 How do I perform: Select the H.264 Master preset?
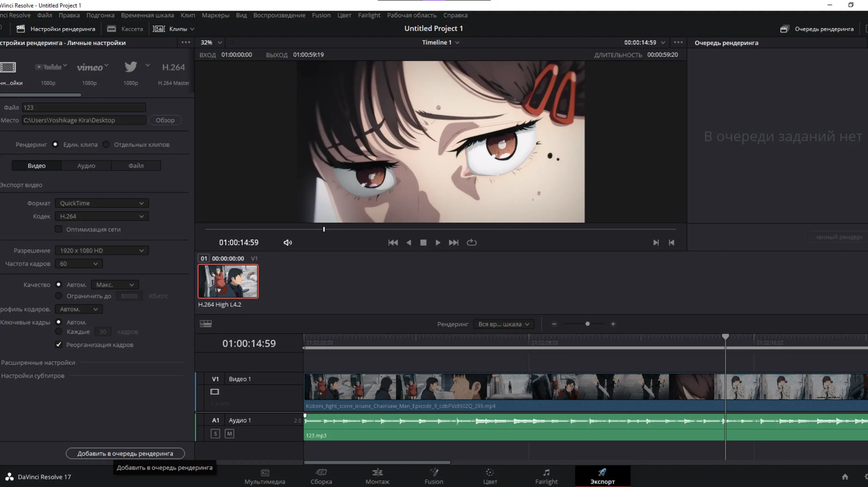(174, 73)
